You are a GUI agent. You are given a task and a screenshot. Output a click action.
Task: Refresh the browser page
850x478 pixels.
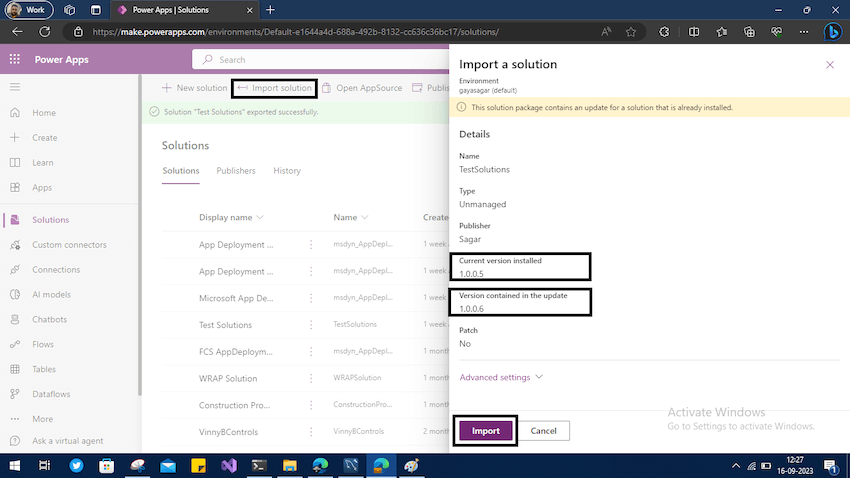point(44,32)
